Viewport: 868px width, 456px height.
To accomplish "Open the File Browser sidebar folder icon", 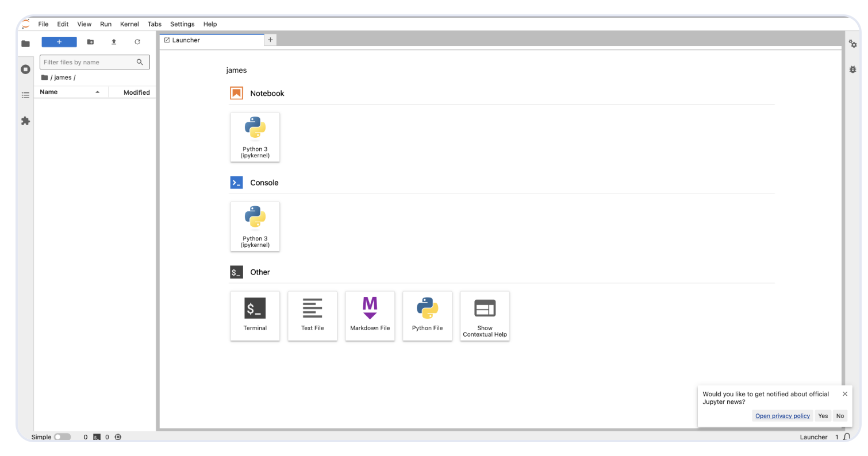I will [x=25, y=44].
